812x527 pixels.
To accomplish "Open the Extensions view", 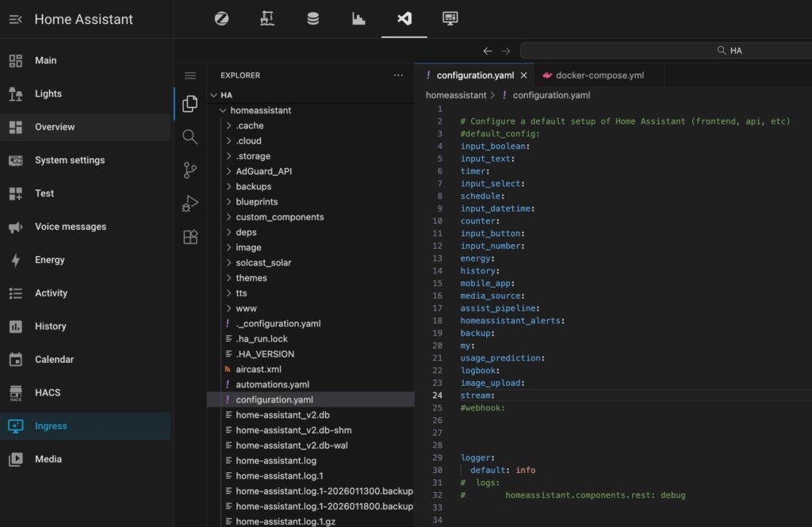I will 190,237.
